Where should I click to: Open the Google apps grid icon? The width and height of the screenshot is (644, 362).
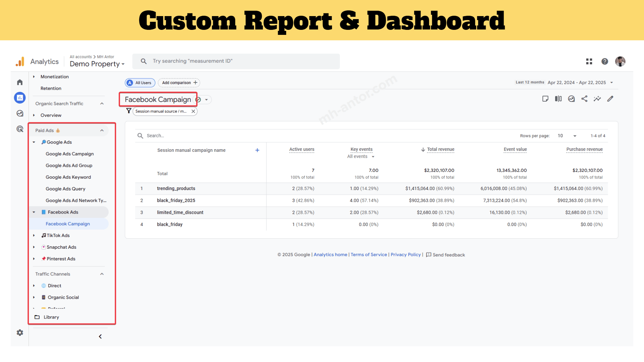tap(589, 61)
